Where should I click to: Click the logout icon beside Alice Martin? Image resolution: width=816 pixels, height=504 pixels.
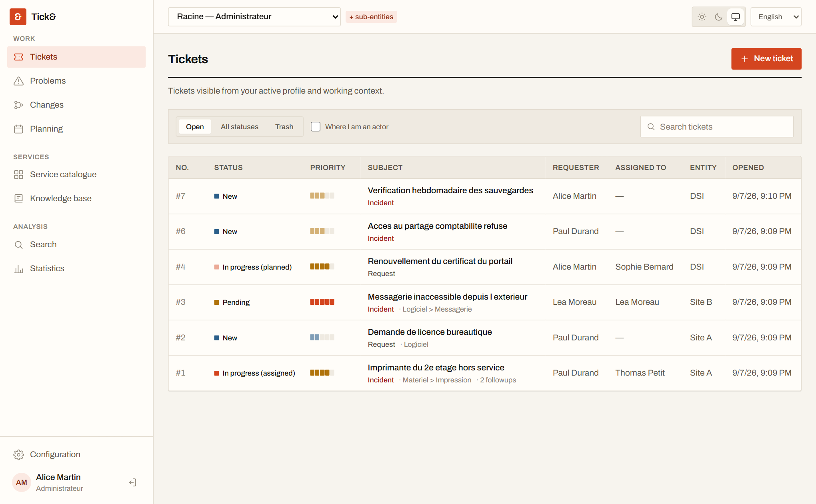(133, 482)
